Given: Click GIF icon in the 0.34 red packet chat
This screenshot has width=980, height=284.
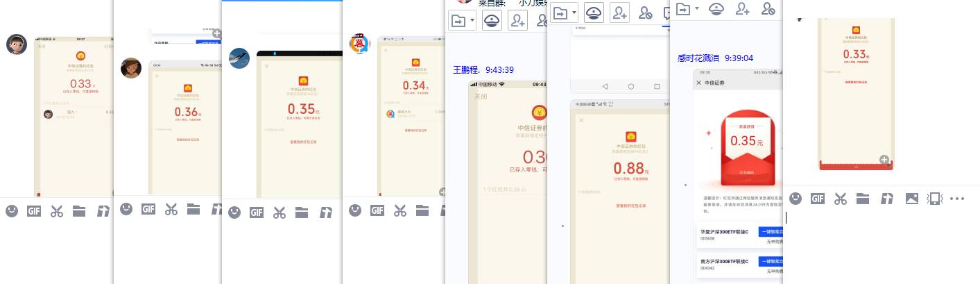Looking at the screenshot, I should tap(377, 210).
